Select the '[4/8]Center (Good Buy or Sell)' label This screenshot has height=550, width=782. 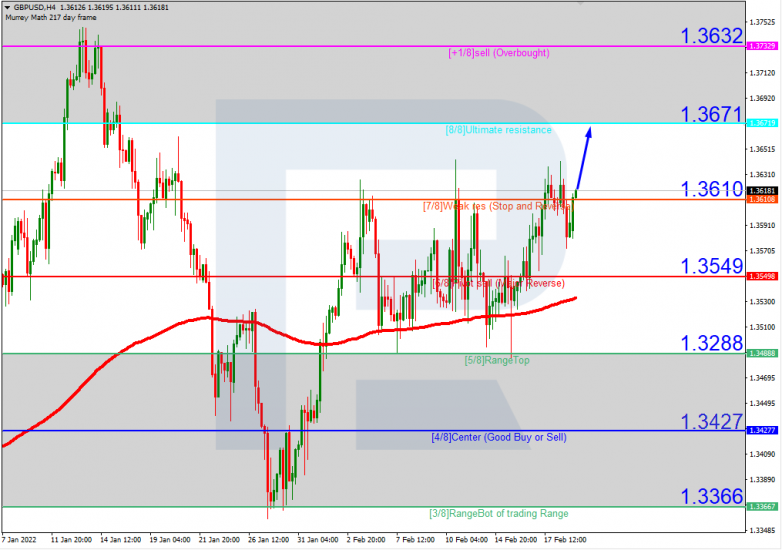point(499,437)
